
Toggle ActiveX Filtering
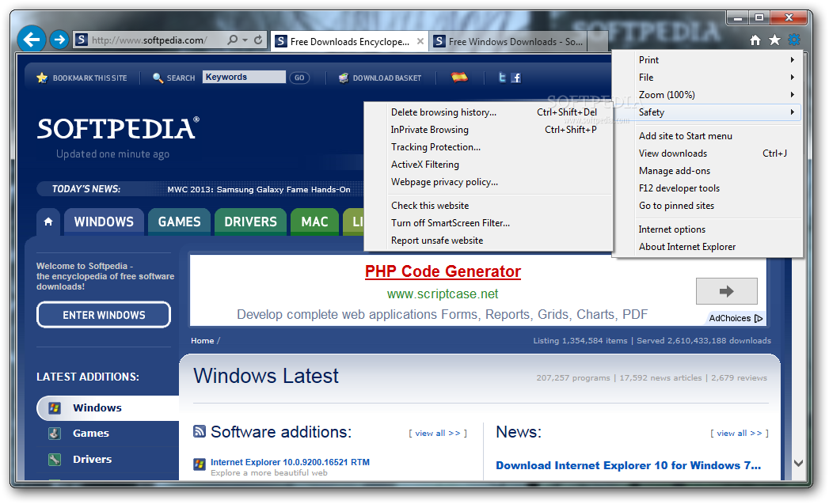(488, 165)
